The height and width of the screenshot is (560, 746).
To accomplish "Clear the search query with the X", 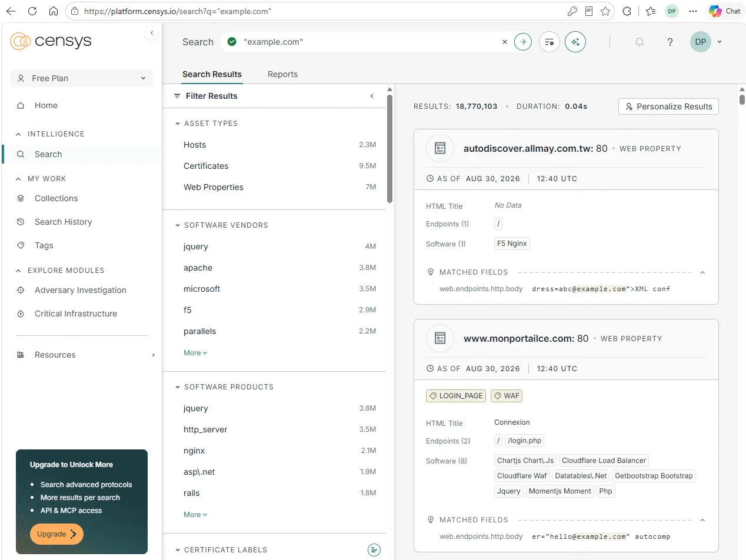I will (x=504, y=42).
